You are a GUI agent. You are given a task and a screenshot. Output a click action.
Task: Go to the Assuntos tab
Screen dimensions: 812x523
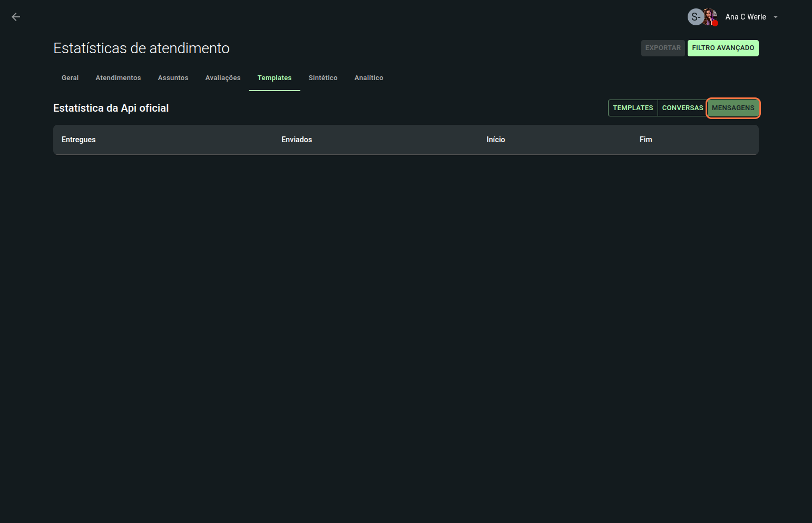(x=173, y=78)
